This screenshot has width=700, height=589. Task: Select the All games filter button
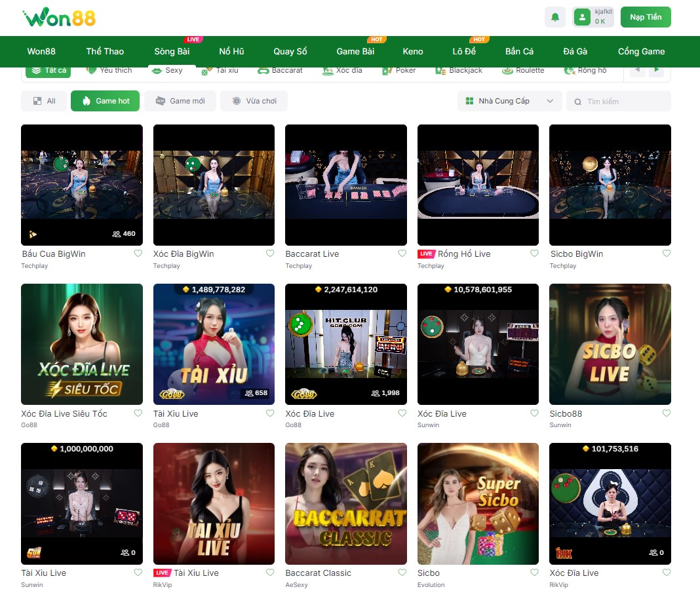44,101
